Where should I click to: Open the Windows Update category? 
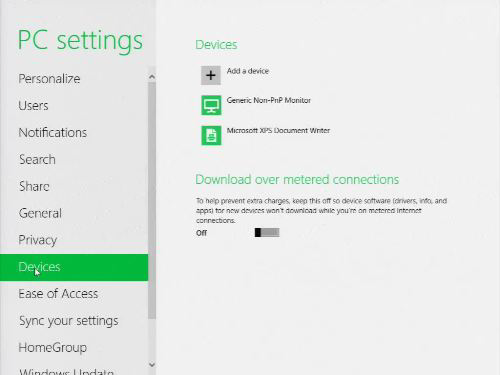(67, 371)
